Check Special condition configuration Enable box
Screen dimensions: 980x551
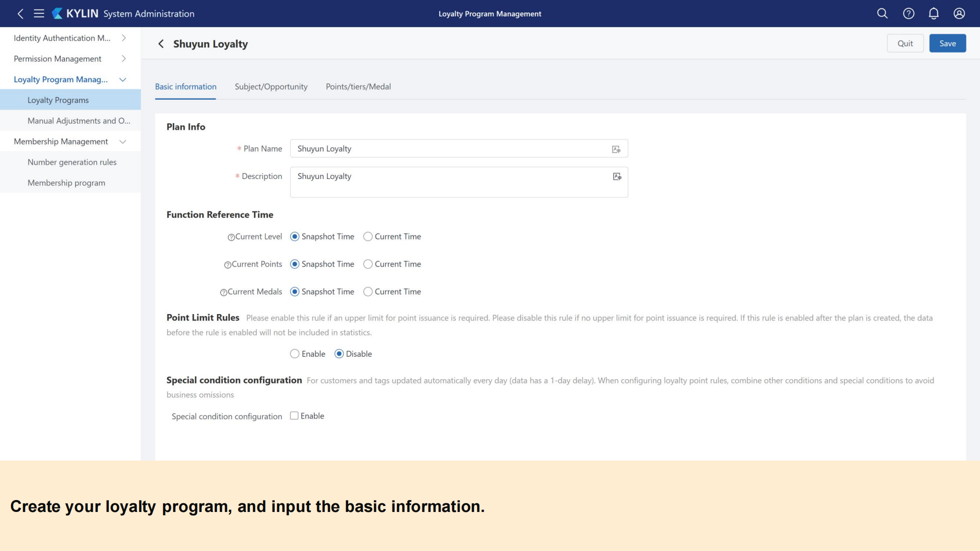pyautogui.click(x=295, y=416)
